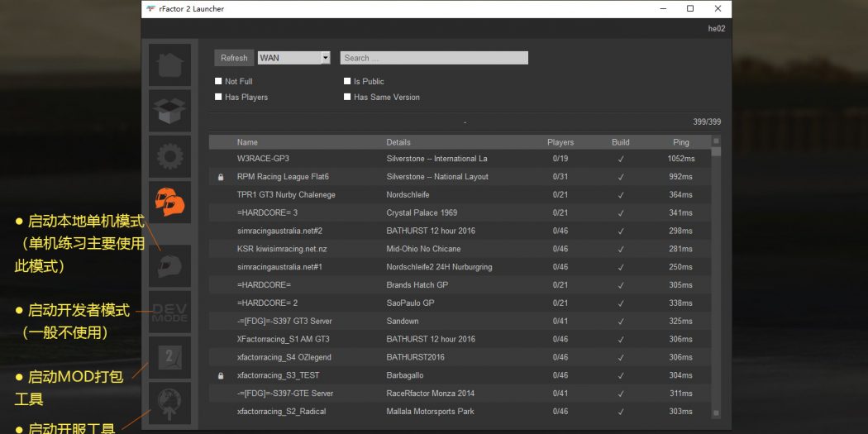Click the he02 username label

pos(717,29)
